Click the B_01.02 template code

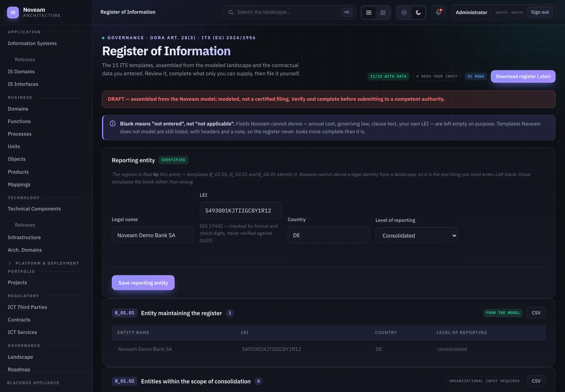click(x=124, y=381)
